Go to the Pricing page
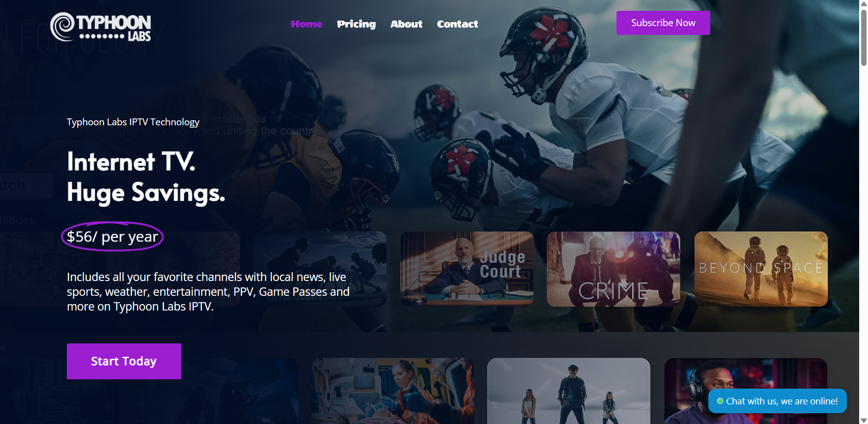868x424 pixels. 357,24
